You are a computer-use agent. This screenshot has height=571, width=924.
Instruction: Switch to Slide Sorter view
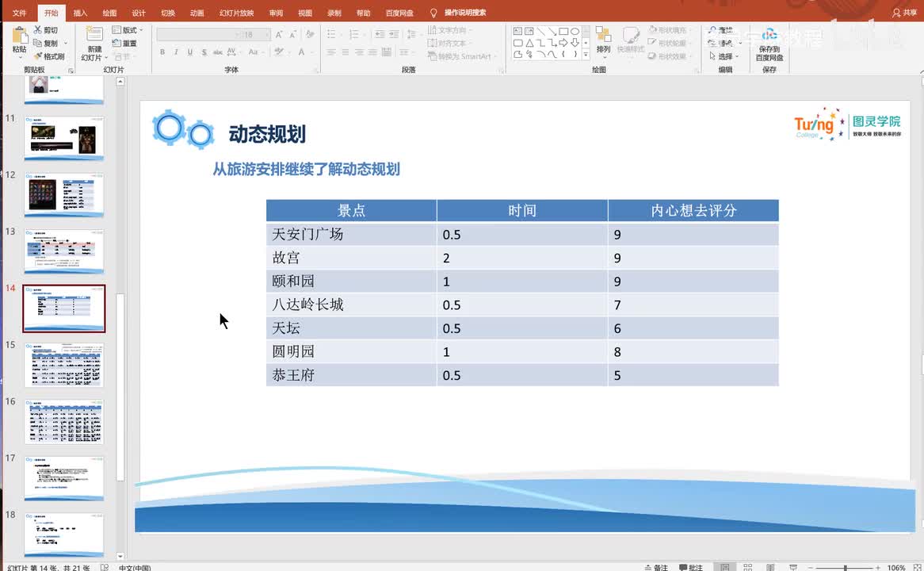(x=748, y=567)
